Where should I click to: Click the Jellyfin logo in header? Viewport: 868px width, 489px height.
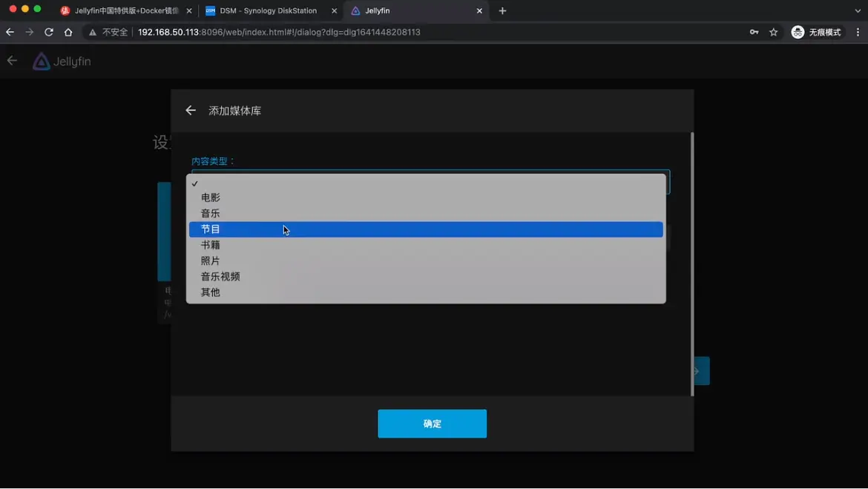point(62,62)
